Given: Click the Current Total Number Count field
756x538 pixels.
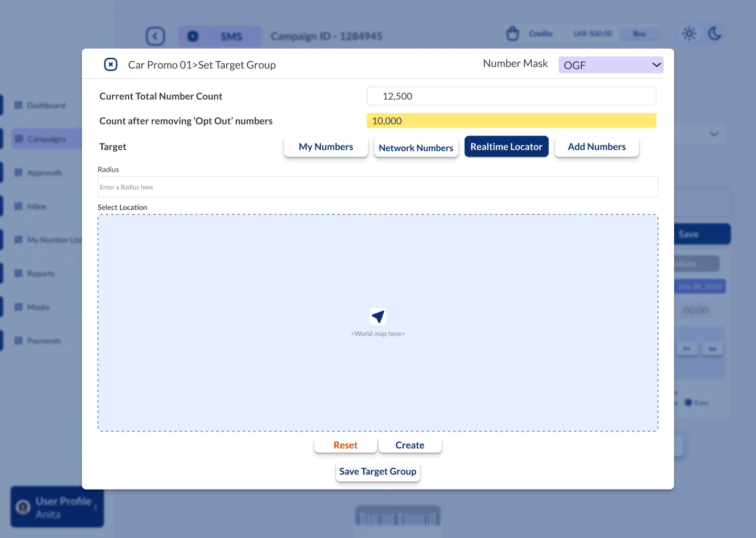Looking at the screenshot, I should [511, 96].
